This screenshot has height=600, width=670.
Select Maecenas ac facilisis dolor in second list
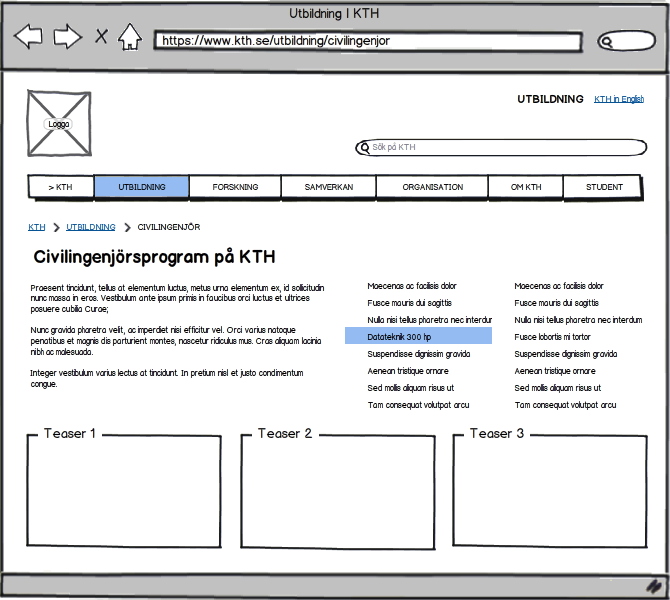558,286
